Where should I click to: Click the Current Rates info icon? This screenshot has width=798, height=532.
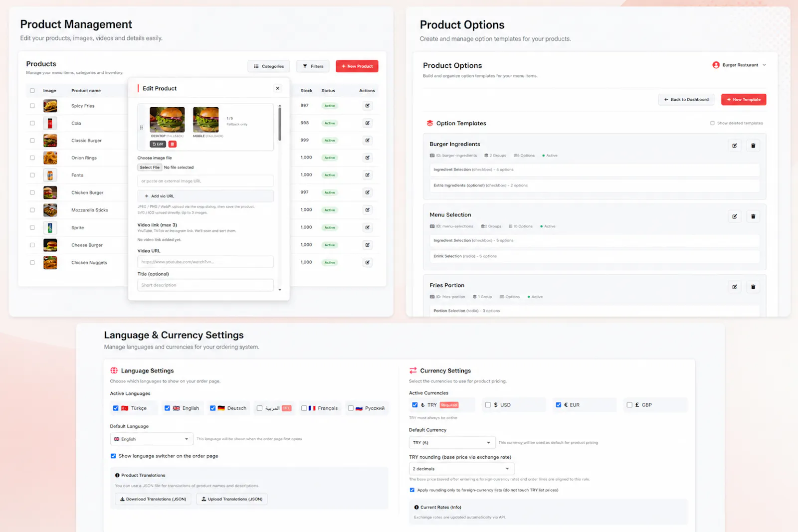coord(416,507)
